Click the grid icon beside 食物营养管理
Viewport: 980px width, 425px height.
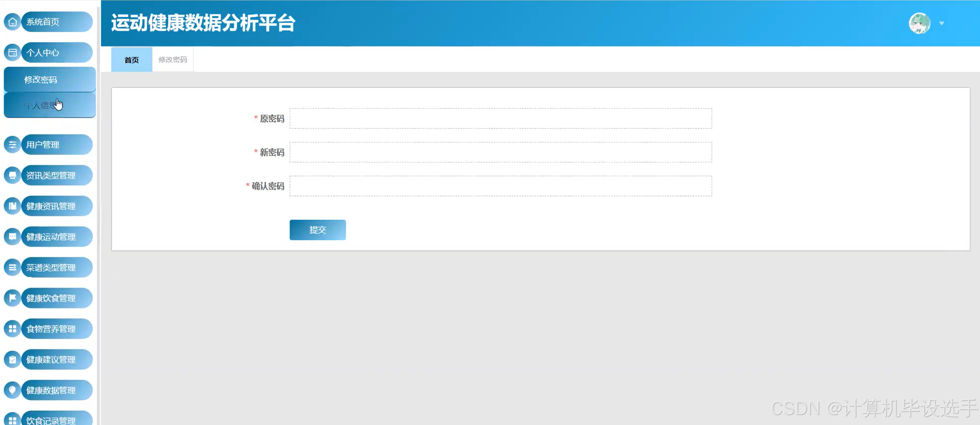click(12, 329)
